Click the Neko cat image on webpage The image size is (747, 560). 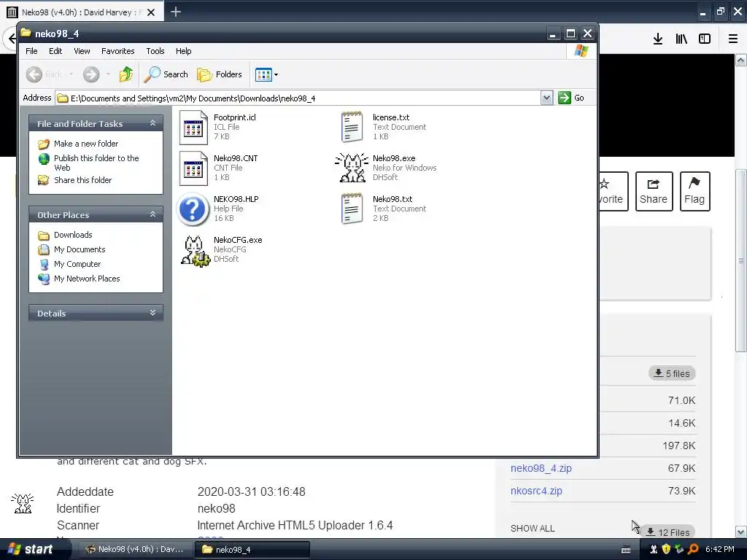pyautogui.click(x=23, y=503)
